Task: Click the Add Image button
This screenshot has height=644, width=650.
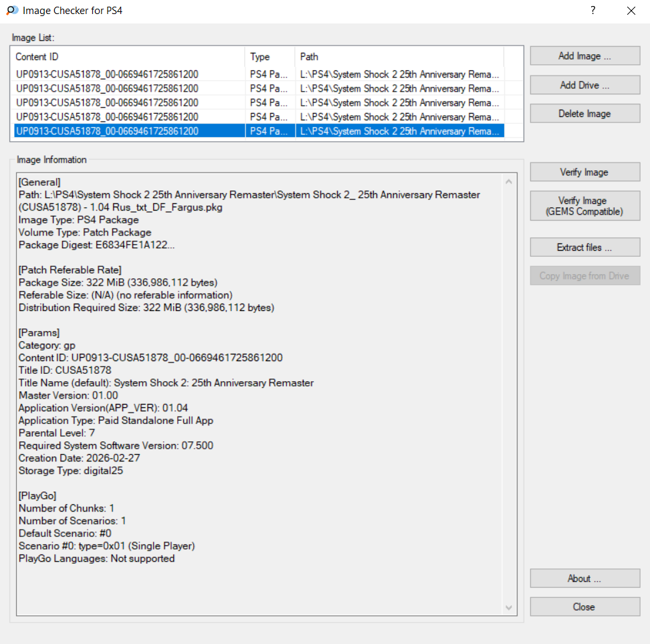Action: 584,56
